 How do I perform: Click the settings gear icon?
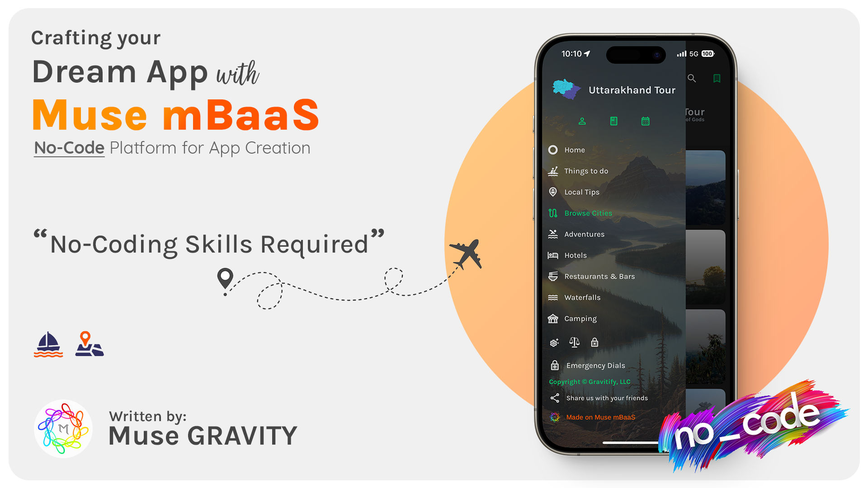click(553, 342)
